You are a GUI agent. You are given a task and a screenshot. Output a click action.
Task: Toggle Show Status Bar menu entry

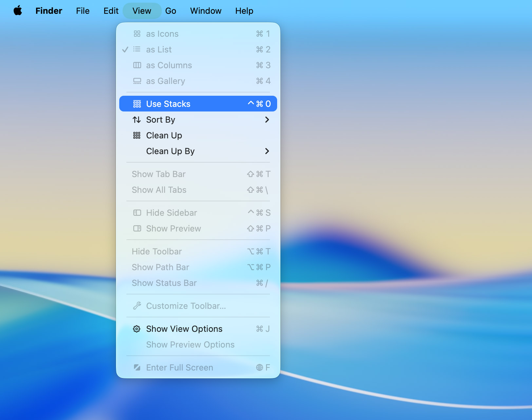[x=164, y=283]
